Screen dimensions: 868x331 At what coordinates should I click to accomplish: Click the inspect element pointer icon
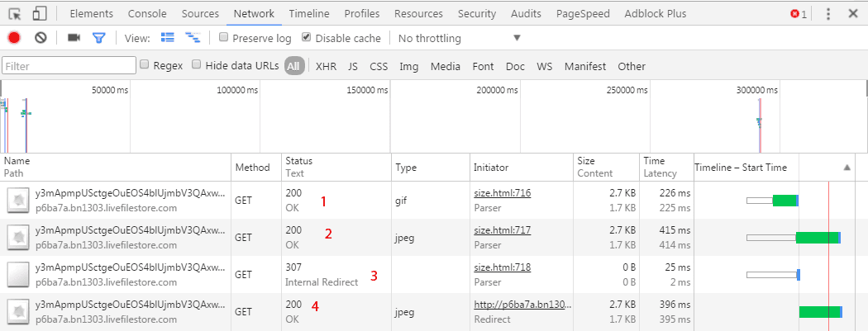15,14
